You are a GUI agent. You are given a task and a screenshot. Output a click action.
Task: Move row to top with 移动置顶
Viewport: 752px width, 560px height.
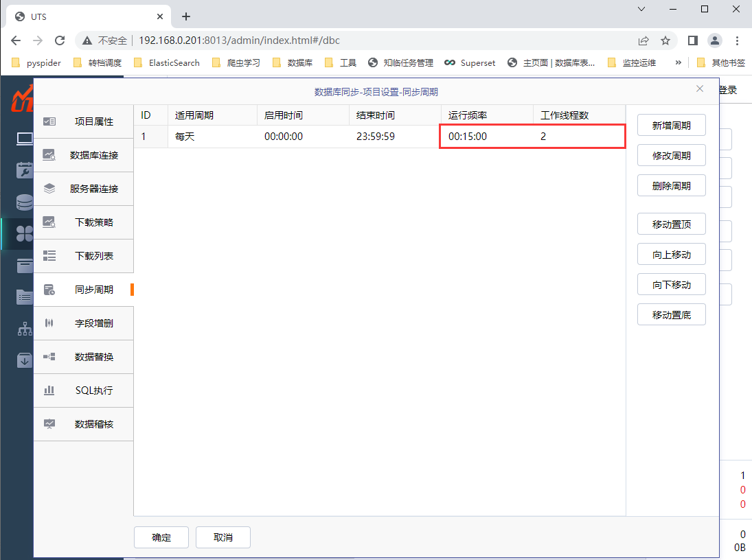pyautogui.click(x=671, y=224)
